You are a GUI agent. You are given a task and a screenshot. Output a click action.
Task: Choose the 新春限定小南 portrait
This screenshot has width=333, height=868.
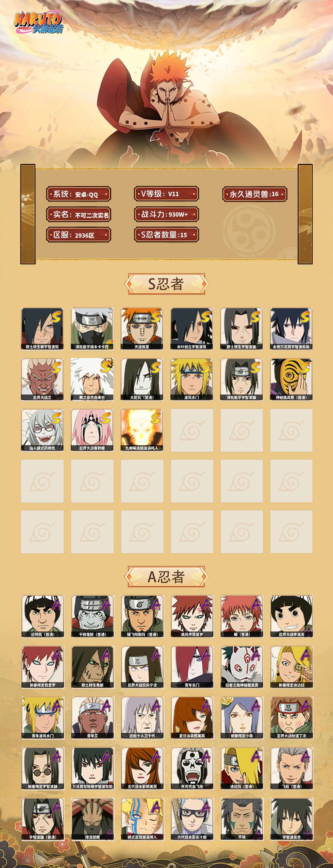[242, 718]
